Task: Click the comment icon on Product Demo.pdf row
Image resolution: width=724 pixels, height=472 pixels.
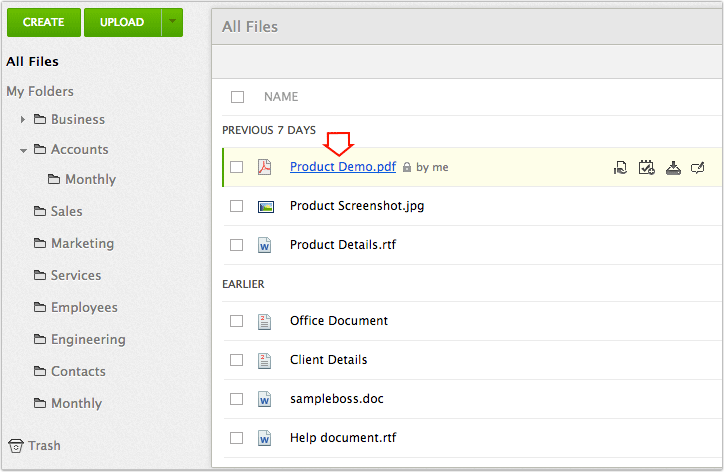Action: tap(698, 168)
